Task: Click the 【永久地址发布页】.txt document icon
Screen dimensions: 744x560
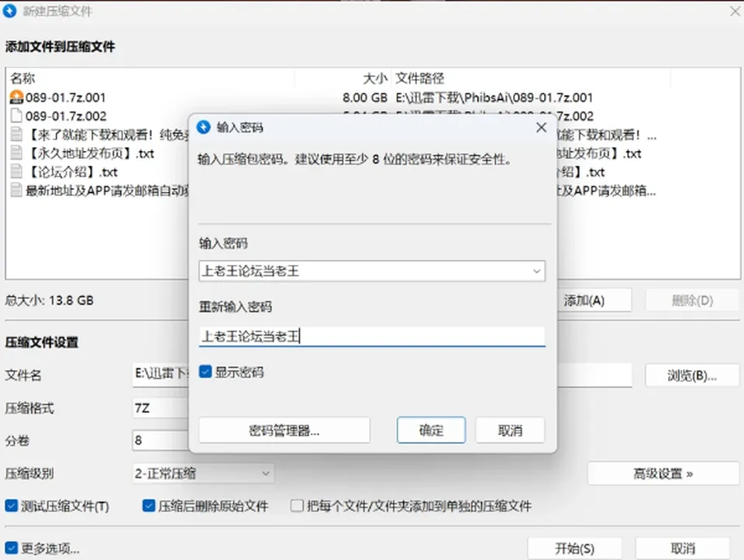Action: click(x=16, y=153)
